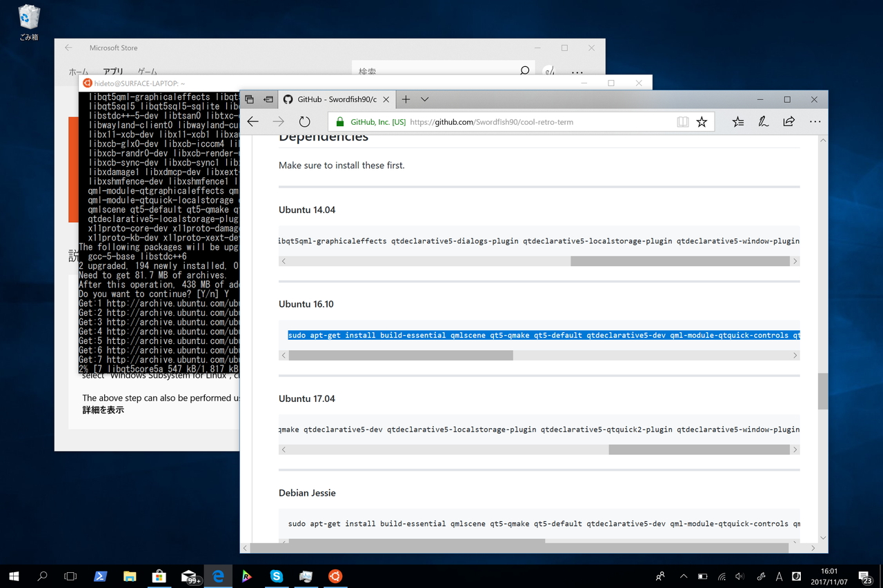The image size is (883, 588).
Task: Open a new browser tab
Action: [x=406, y=99]
